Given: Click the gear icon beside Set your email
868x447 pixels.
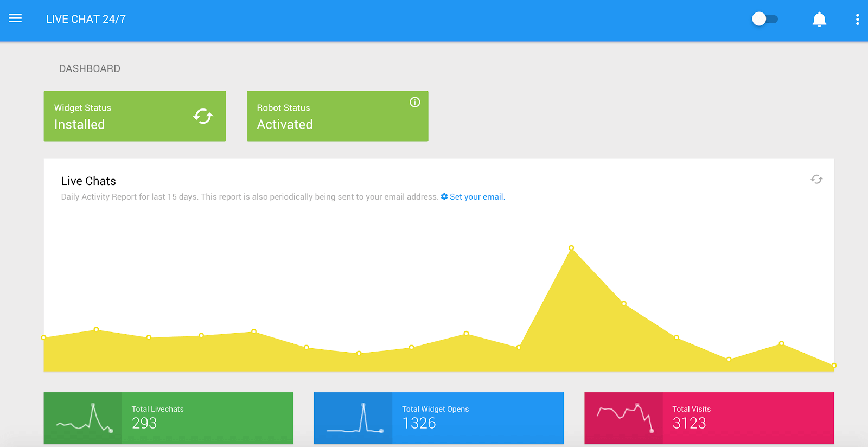Looking at the screenshot, I should 444,196.
